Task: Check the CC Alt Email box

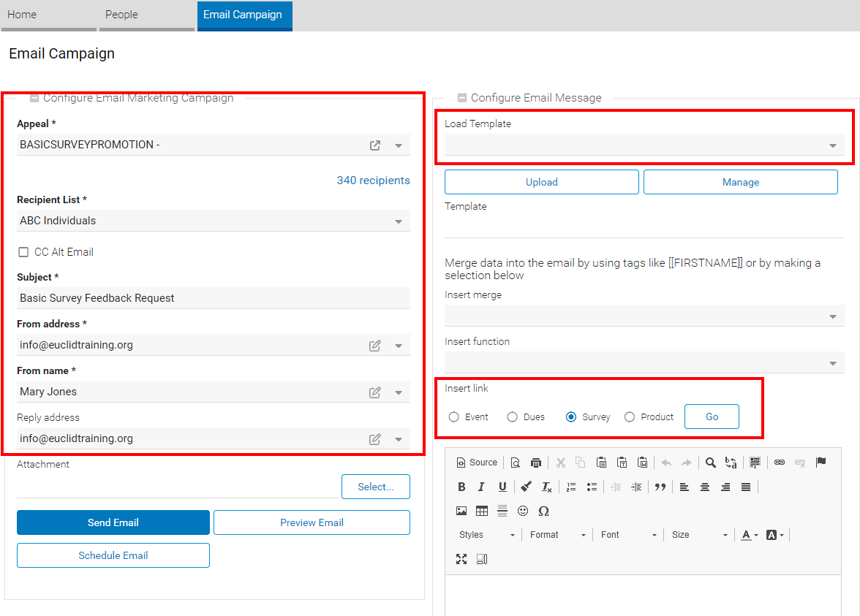Action: (x=23, y=252)
